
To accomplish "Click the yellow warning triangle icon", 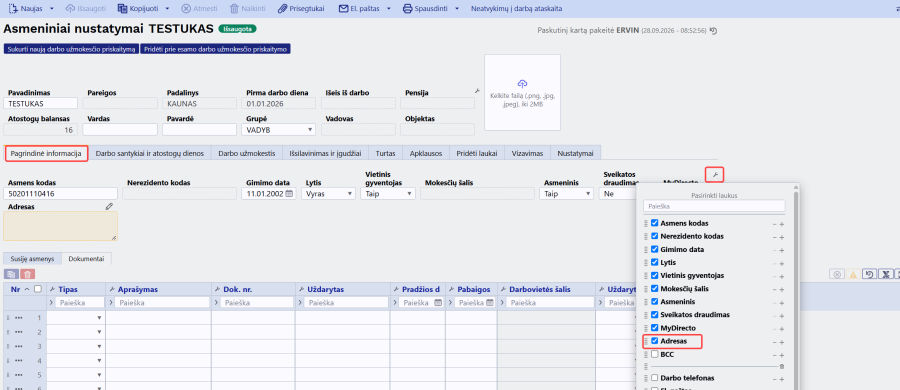I will (x=853, y=275).
